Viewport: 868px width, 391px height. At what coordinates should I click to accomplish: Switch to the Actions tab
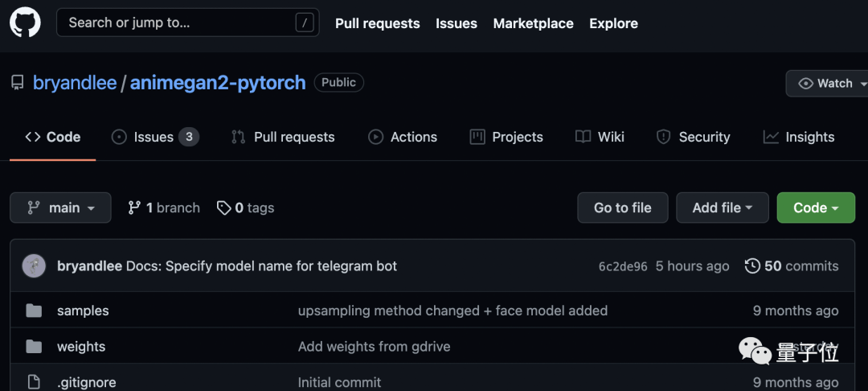(403, 137)
